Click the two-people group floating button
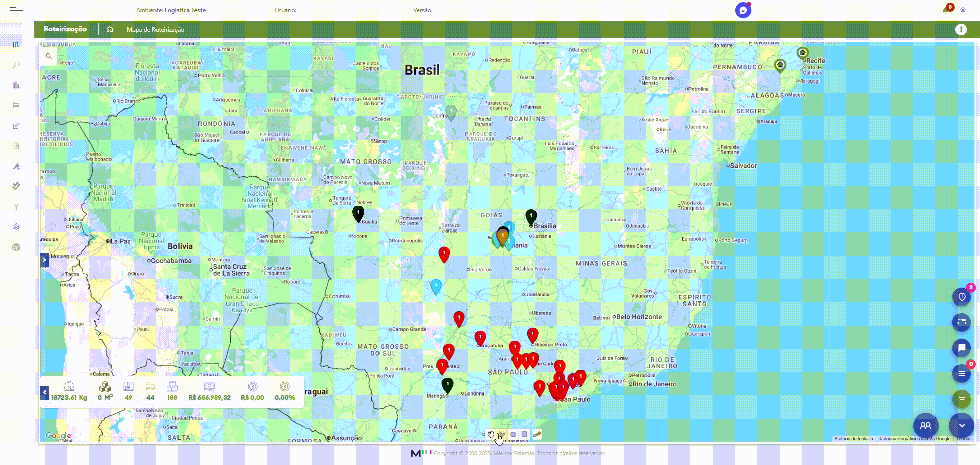 click(925, 425)
